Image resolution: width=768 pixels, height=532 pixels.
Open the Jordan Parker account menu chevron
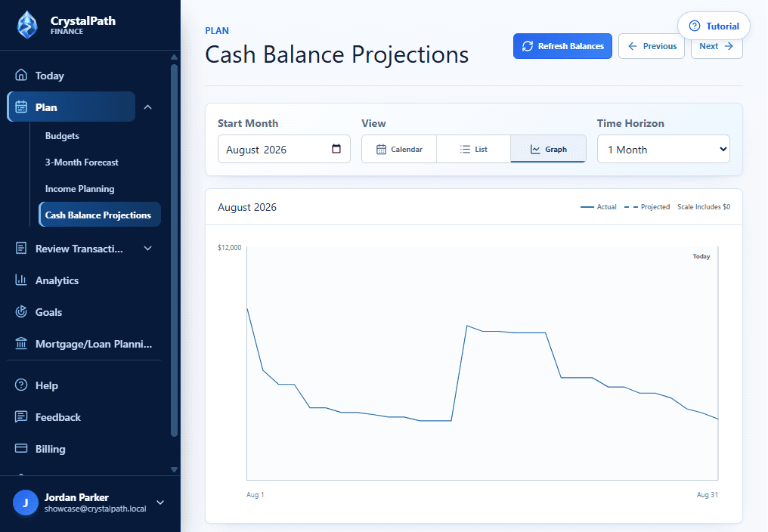pyautogui.click(x=160, y=503)
